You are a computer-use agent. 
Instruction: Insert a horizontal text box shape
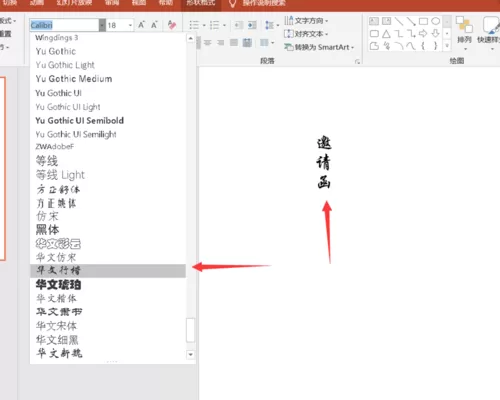click(x=374, y=21)
